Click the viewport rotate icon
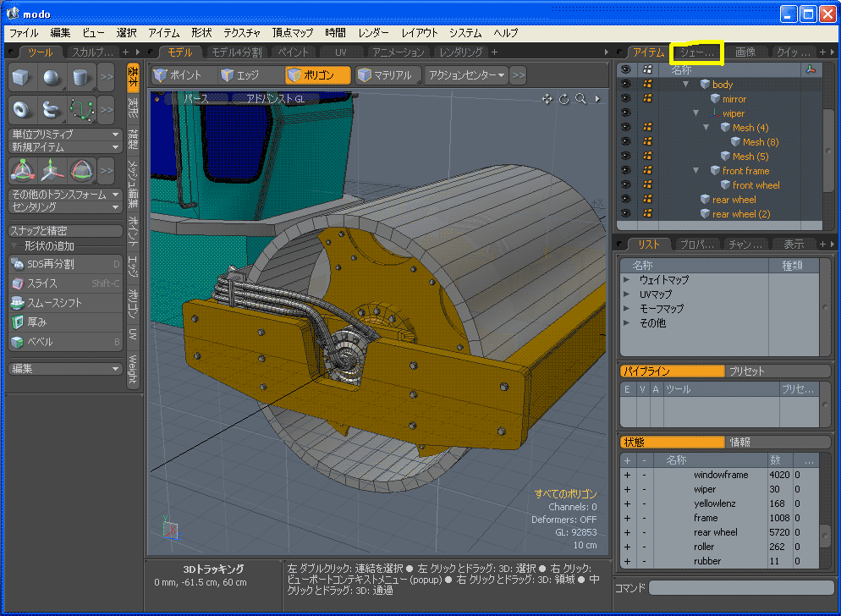This screenshot has width=841, height=616. (x=564, y=99)
